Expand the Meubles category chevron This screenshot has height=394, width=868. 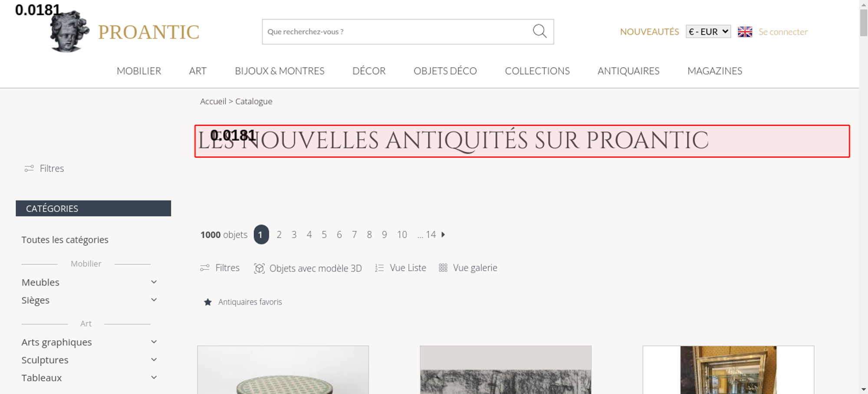(x=154, y=282)
